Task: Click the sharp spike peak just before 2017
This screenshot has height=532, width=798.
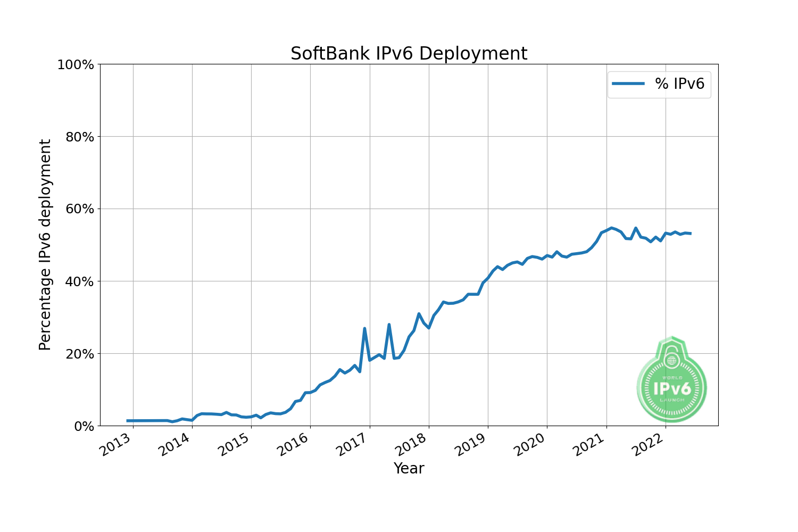Action: [364, 329]
